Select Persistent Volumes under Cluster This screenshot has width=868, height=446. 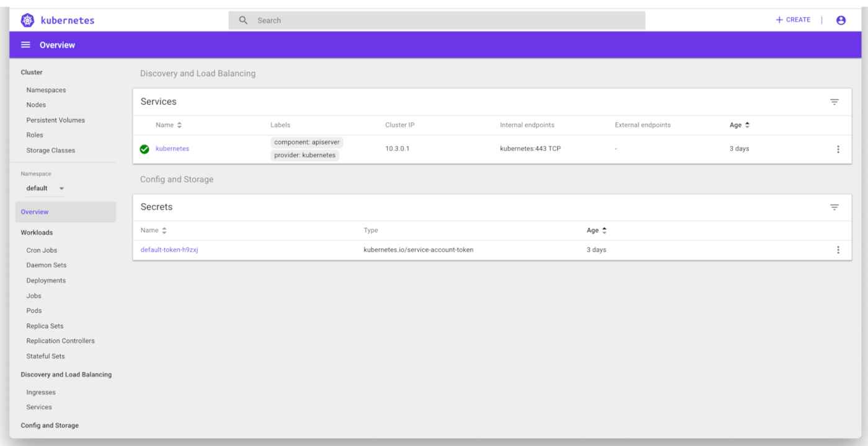pos(55,120)
